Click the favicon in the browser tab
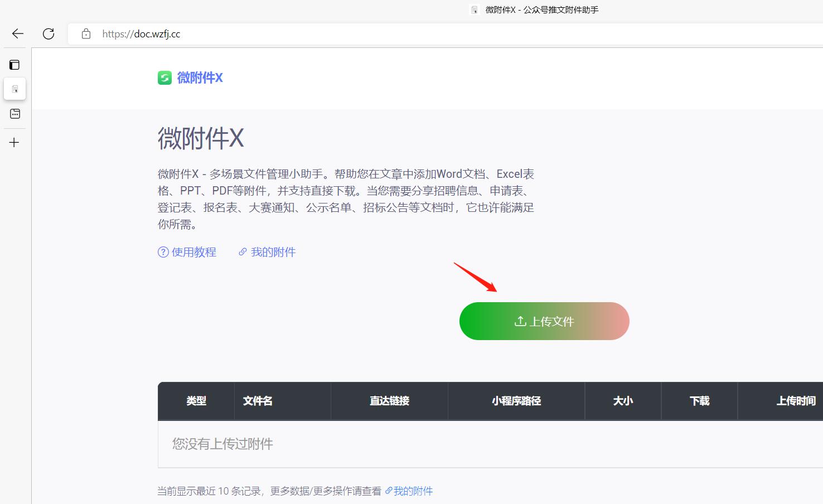Screen dimensions: 823x504 pos(475,9)
